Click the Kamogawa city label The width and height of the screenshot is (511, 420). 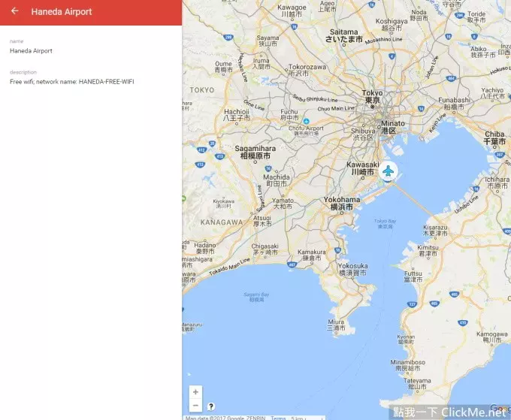(x=491, y=337)
